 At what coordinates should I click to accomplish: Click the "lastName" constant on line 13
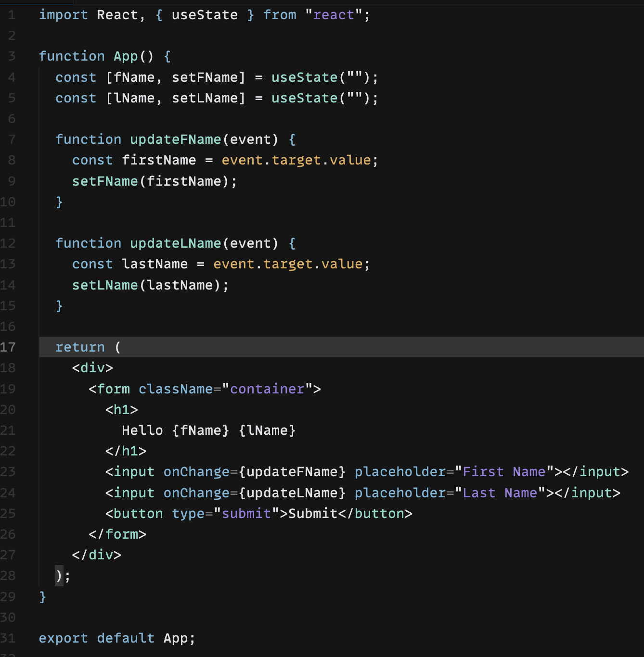coord(155,264)
